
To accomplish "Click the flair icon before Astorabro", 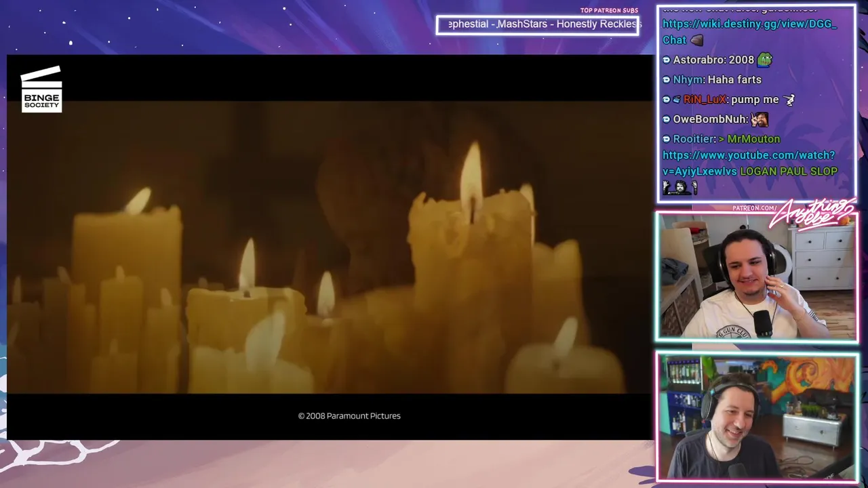I will tap(666, 60).
